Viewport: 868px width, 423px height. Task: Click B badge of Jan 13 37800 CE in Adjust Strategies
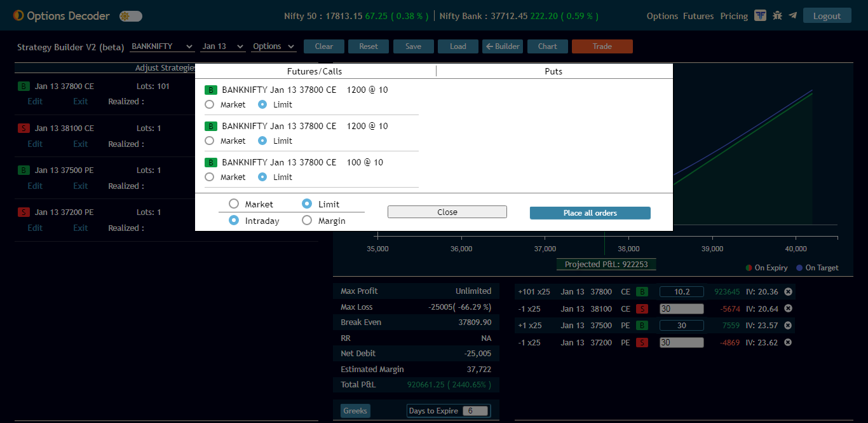[24, 87]
